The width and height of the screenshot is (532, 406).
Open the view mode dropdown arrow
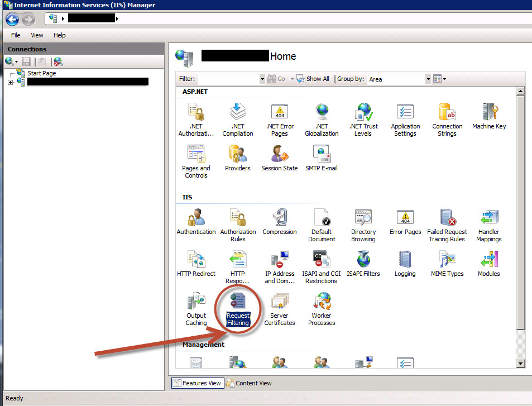(x=444, y=79)
